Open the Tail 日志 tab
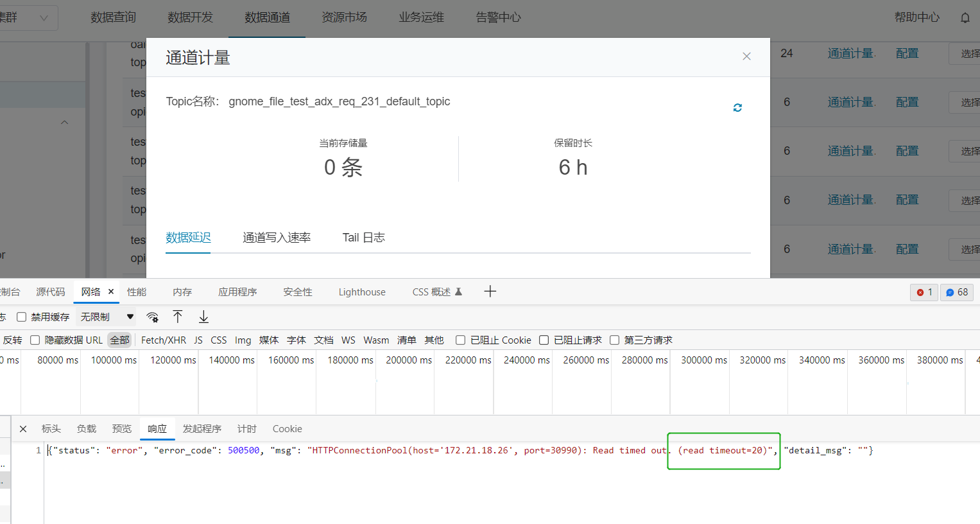 point(363,238)
